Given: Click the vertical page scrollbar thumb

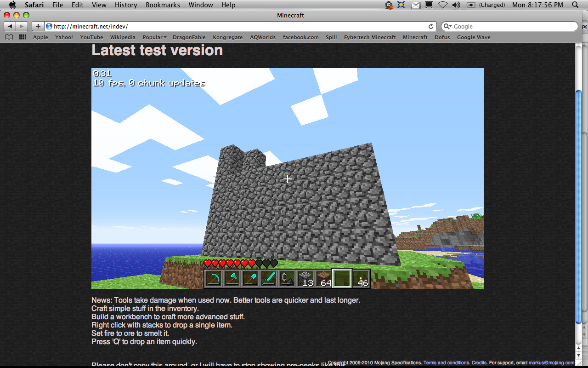Looking at the screenshot, I should pyautogui.click(x=579, y=206).
